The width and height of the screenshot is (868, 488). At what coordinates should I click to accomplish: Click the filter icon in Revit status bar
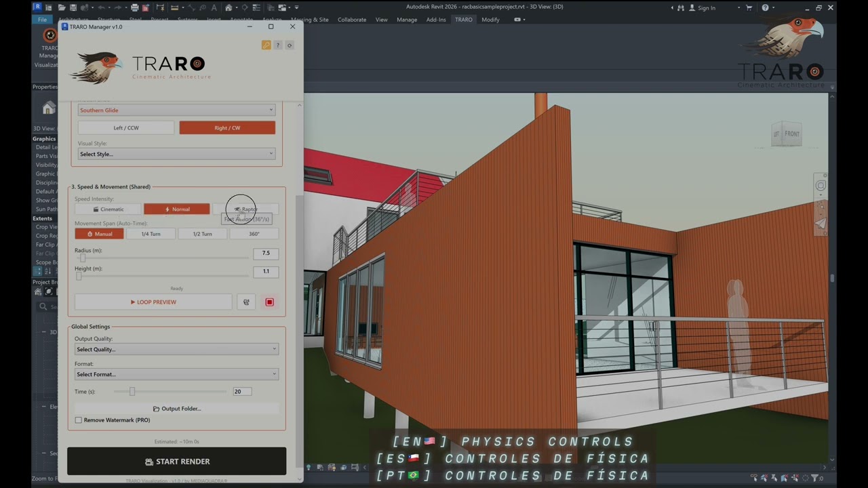click(815, 479)
